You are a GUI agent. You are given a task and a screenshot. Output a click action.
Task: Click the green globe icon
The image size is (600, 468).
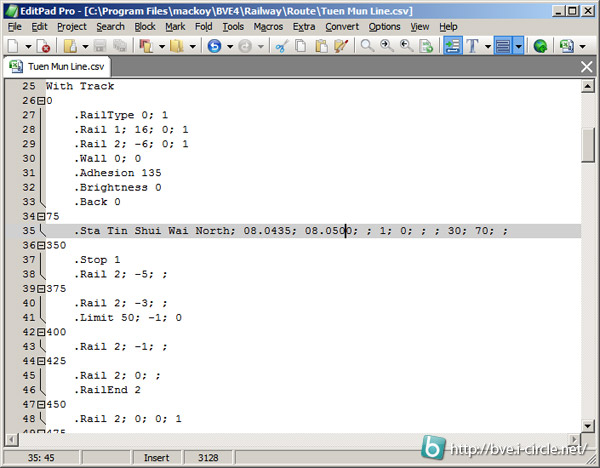pos(540,46)
